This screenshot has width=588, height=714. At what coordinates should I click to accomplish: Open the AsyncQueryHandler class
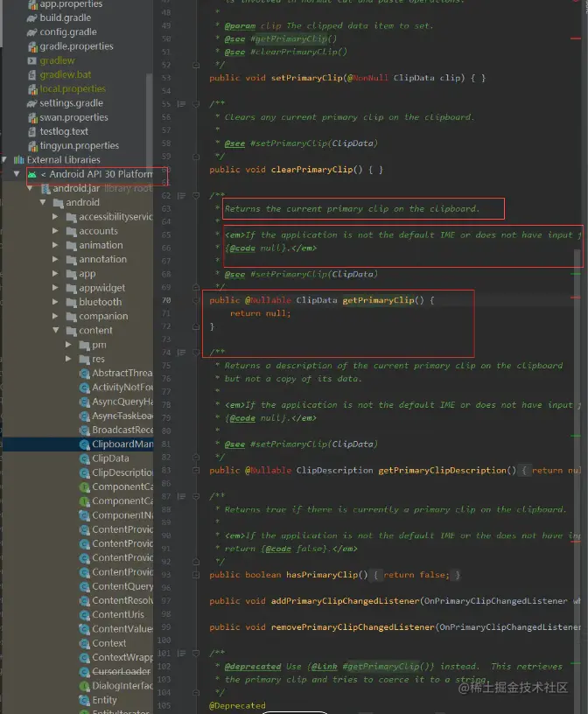[x=122, y=402]
